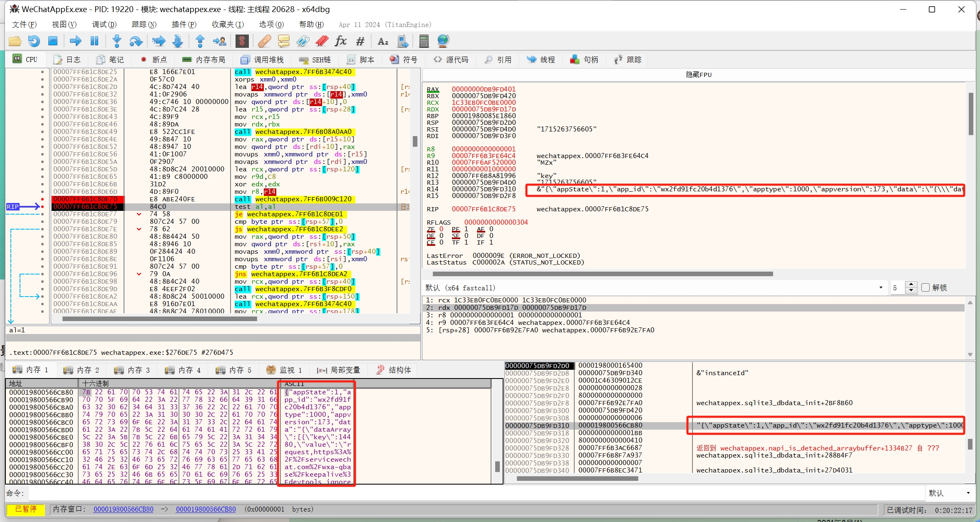
Task: Click the Pause execution icon
Action: [x=94, y=41]
